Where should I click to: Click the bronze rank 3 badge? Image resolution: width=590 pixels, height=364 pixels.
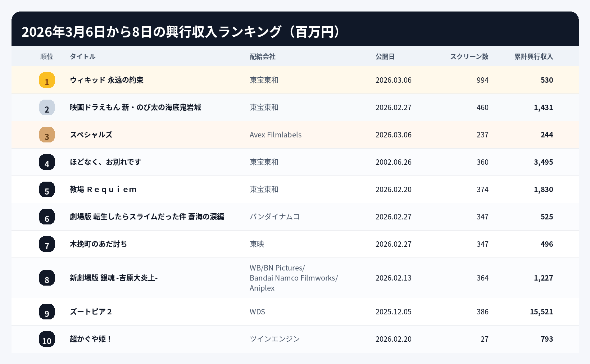click(47, 135)
